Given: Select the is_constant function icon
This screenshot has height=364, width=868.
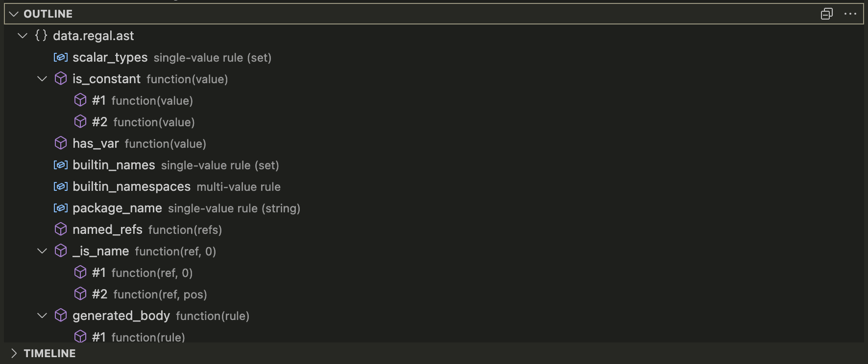Looking at the screenshot, I should pyautogui.click(x=60, y=78).
